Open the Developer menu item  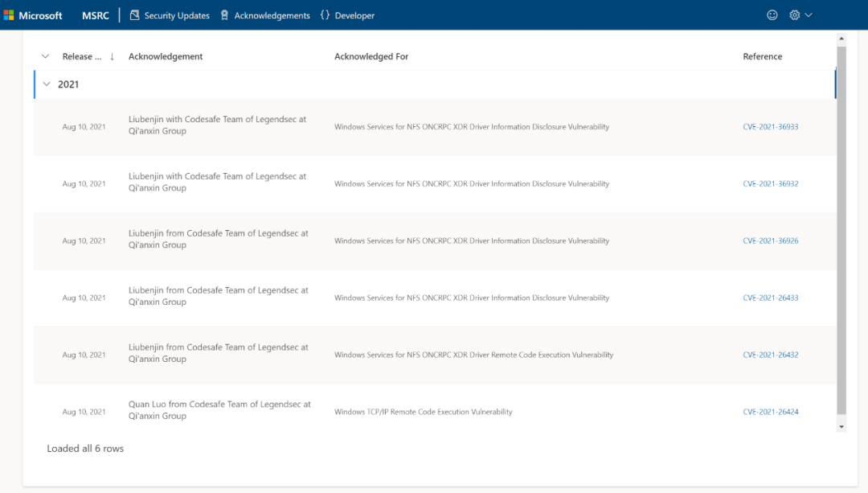point(354,15)
